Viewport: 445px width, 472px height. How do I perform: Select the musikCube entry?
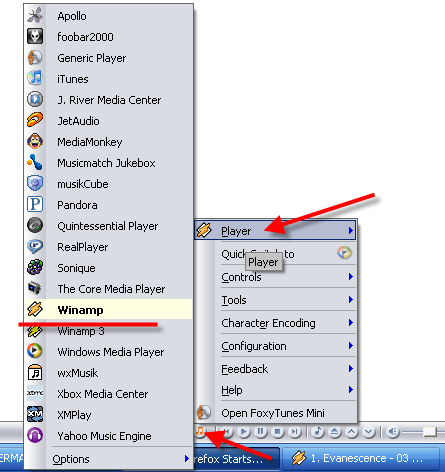(109, 184)
